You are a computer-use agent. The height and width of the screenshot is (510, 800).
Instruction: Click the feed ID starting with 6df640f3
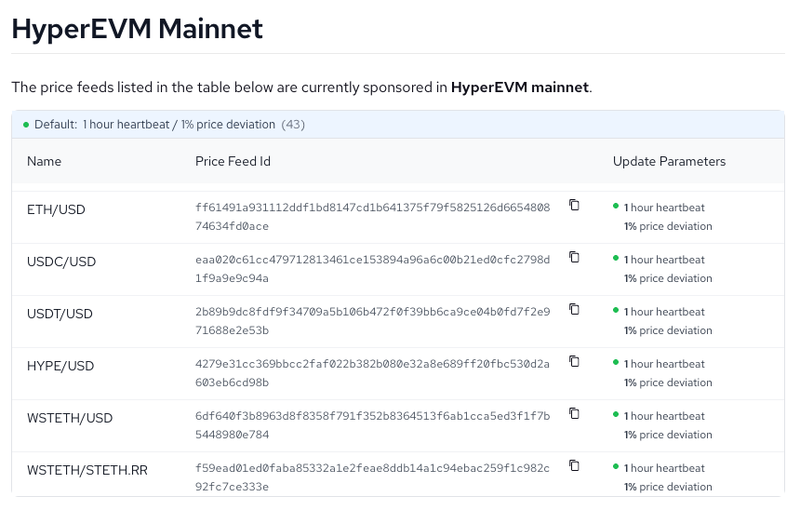[372, 425]
